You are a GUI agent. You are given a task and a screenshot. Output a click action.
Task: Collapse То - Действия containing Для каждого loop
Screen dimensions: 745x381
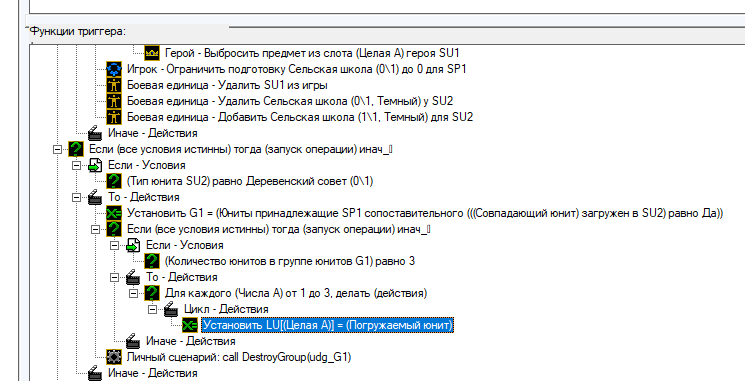pyautogui.click(x=115, y=277)
